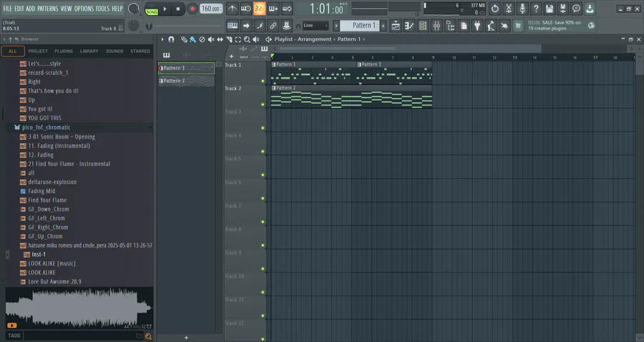Switch to SOUNDS browser tab
The height and width of the screenshot is (342, 644).
[114, 52]
